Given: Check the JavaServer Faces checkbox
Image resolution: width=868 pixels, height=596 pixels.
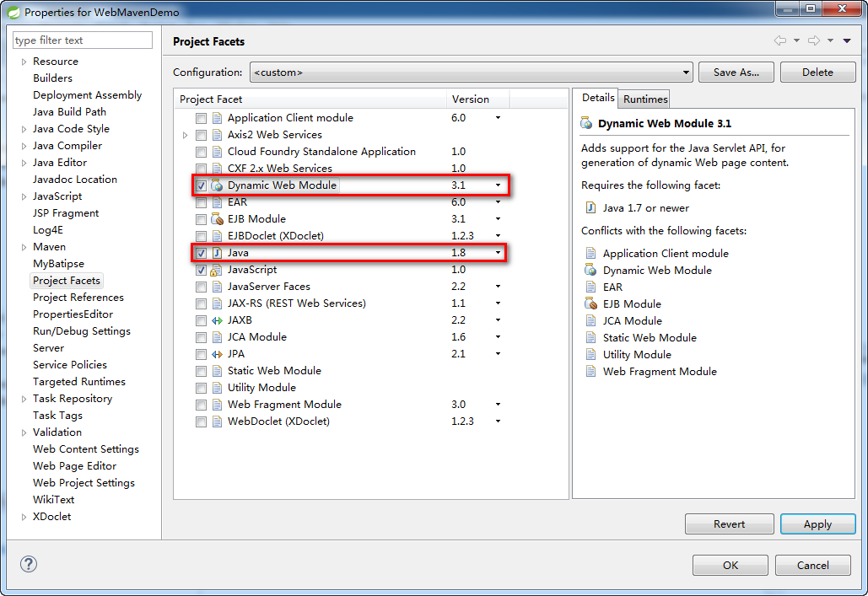Looking at the screenshot, I should point(201,287).
